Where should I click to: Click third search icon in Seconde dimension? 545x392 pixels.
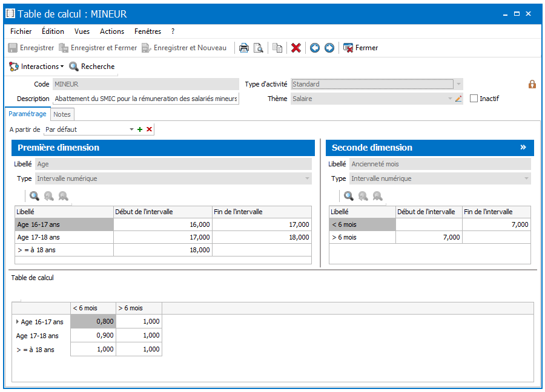pyautogui.click(x=377, y=196)
